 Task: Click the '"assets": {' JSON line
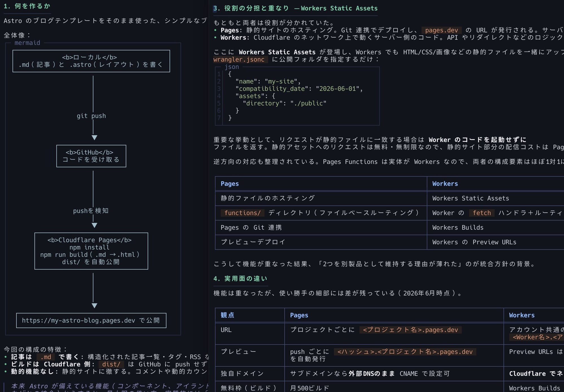[x=255, y=96]
